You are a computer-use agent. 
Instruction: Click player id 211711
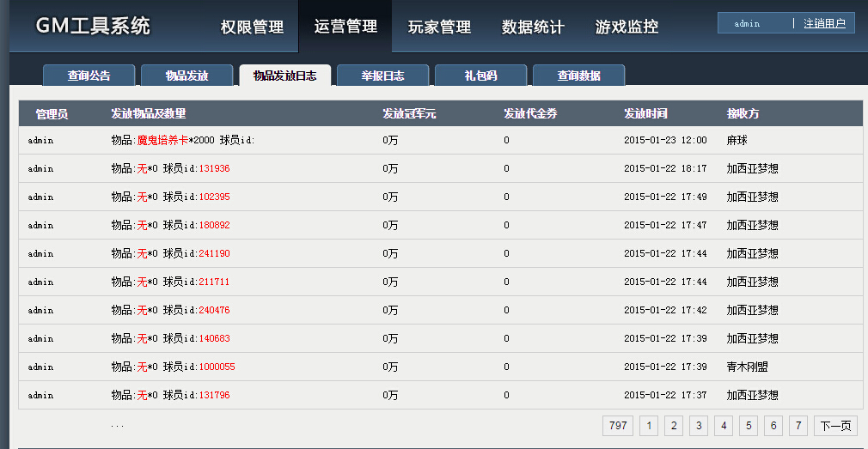214,282
